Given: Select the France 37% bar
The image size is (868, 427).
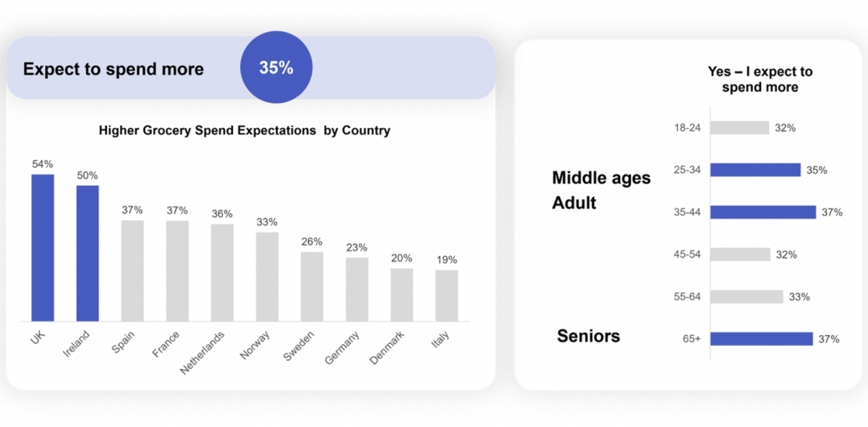Looking at the screenshot, I should tap(177, 271).
